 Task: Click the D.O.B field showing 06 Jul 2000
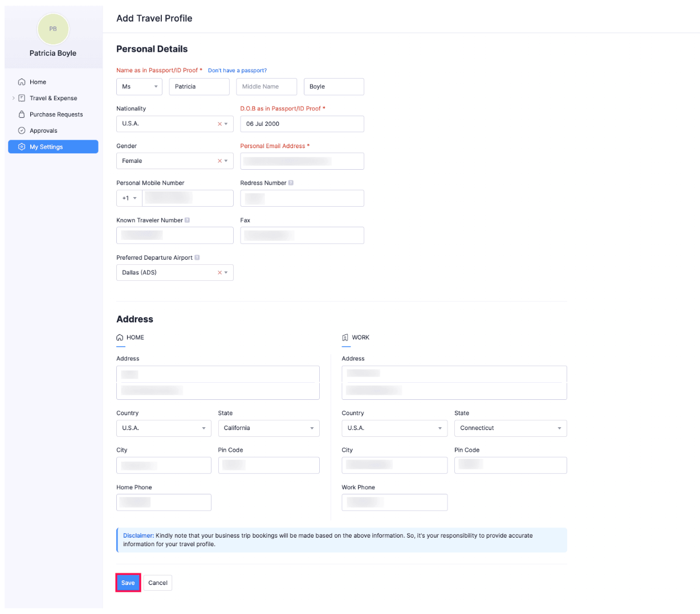pos(302,124)
